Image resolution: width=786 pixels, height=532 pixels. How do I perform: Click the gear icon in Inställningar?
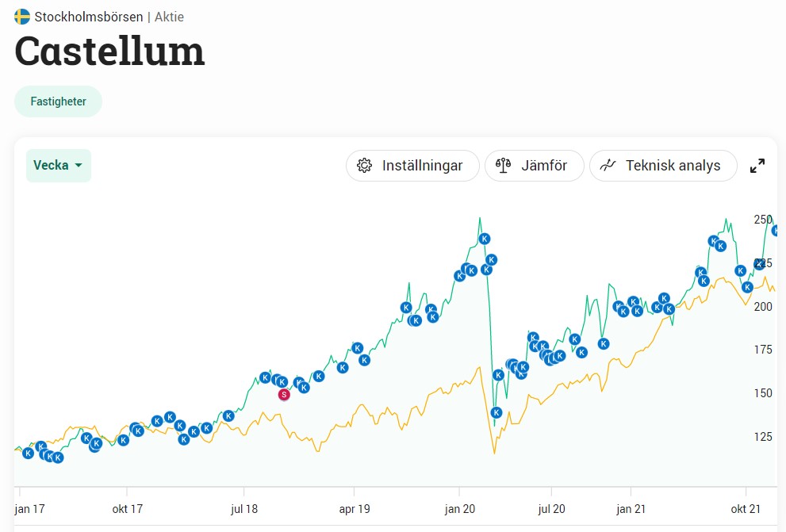pos(365,166)
